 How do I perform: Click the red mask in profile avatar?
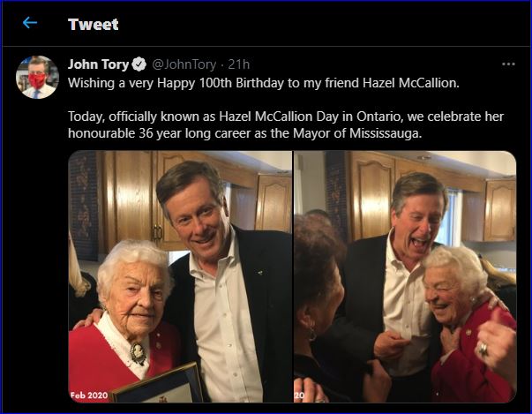tap(37, 81)
